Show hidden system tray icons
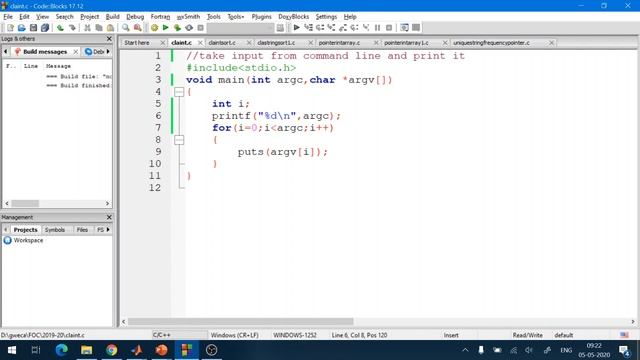The image size is (640, 360). pos(465,350)
